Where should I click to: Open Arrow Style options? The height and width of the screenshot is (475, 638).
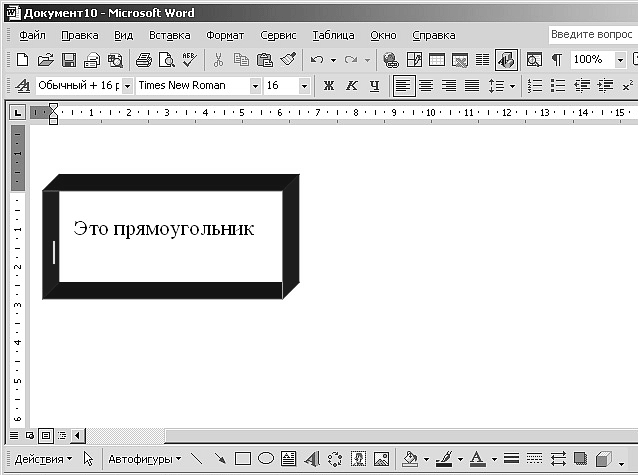tap(558, 459)
